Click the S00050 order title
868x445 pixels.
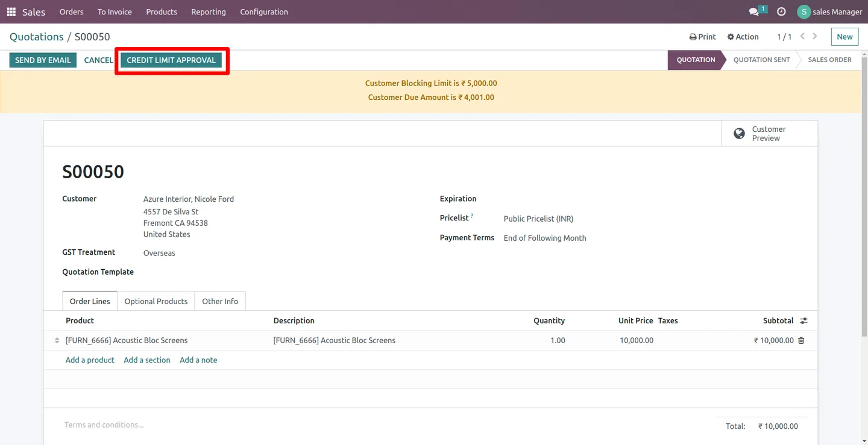click(93, 172)
